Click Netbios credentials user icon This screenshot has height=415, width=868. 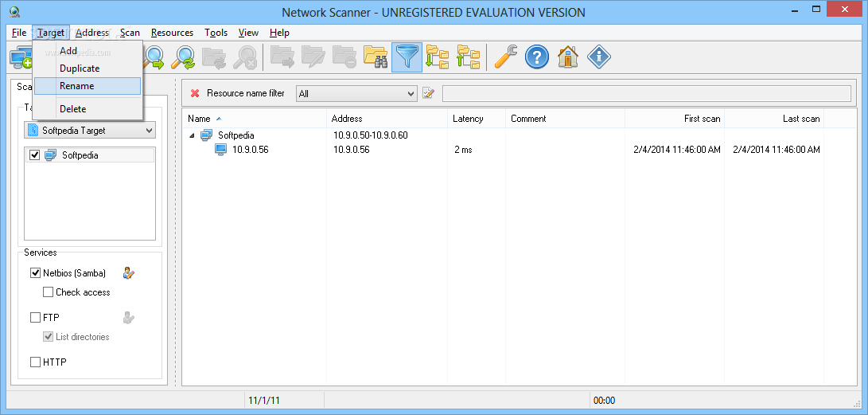pos(129,272)
